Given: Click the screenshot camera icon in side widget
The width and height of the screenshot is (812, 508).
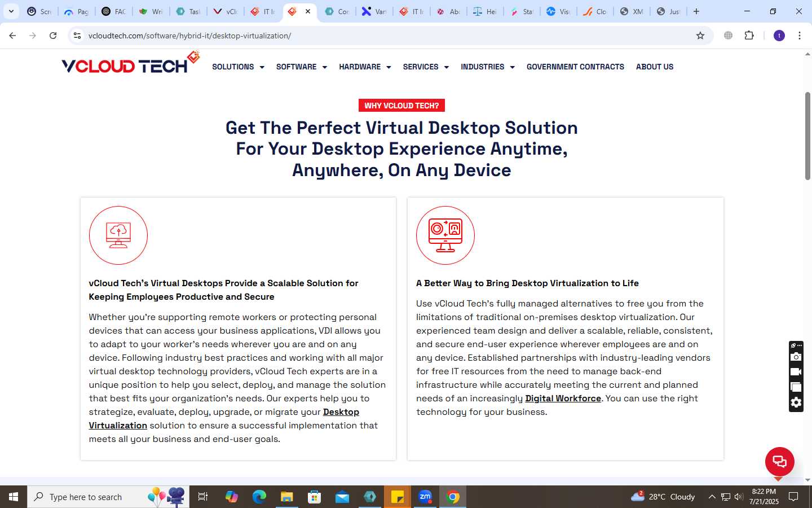Looking at the screenshot, I should (x=796, y=357).
